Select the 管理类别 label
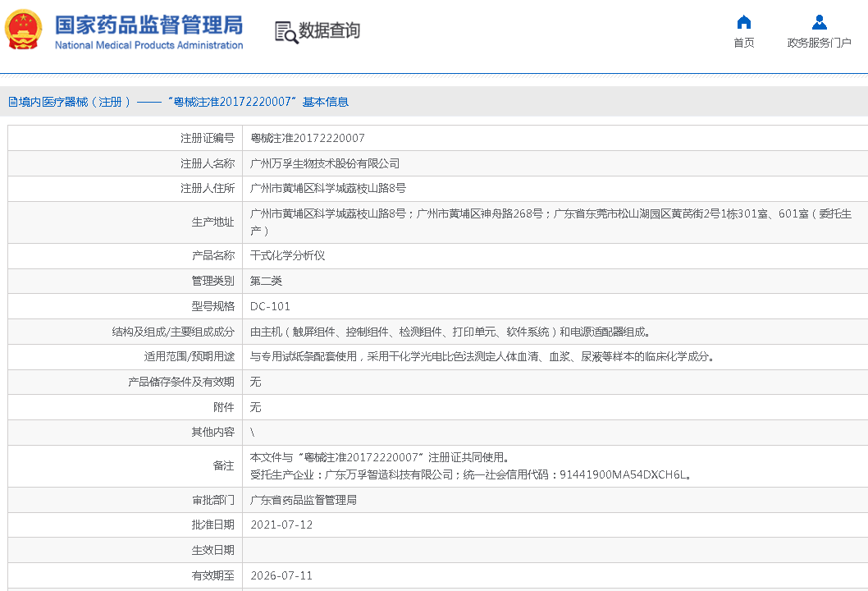 click(x=213, y=281)
